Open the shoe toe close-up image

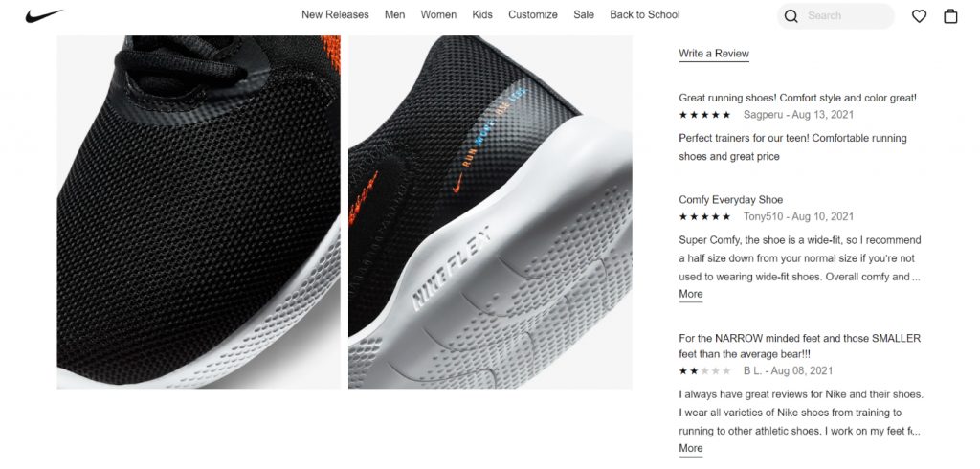pyautogui.click(x=199, y=212)
